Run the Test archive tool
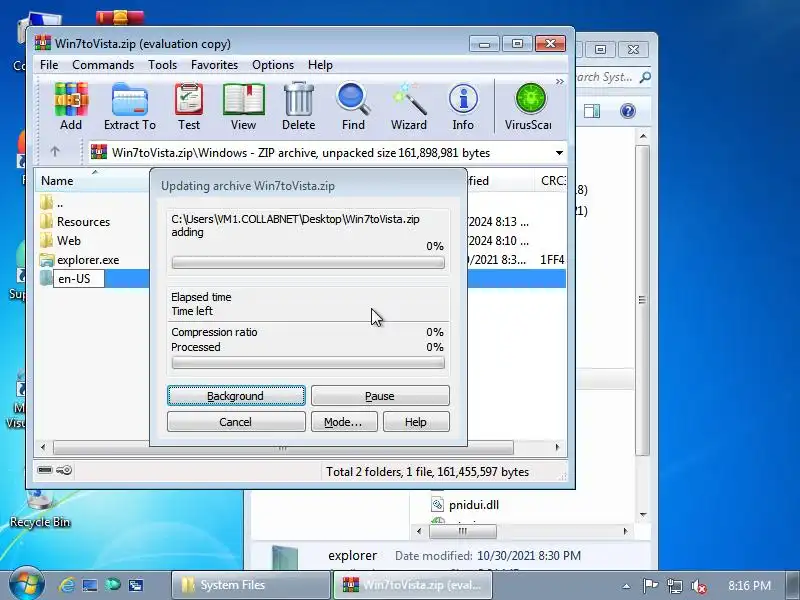The width and height of the screenshot is (800, 600). 189,106
